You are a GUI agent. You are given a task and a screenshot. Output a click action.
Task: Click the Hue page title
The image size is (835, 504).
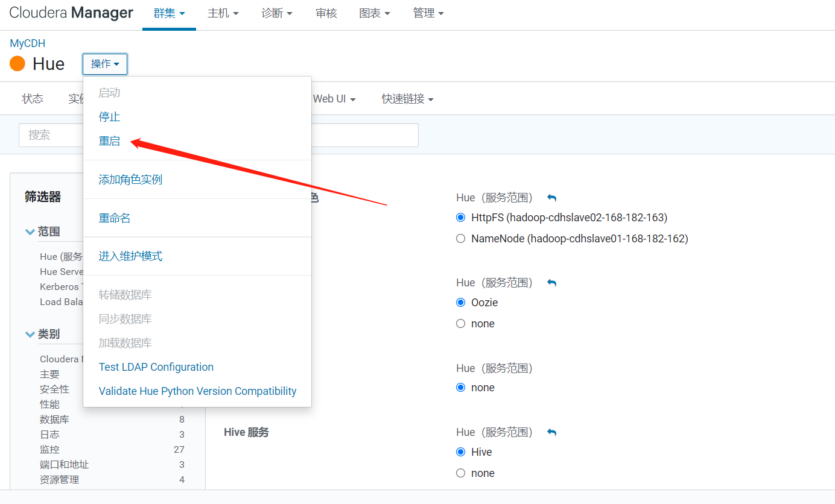[48, 63]
